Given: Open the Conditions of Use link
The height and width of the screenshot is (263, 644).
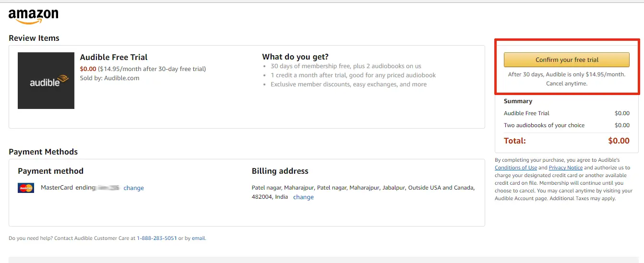Looking at the screenshot, I should 516,168.
